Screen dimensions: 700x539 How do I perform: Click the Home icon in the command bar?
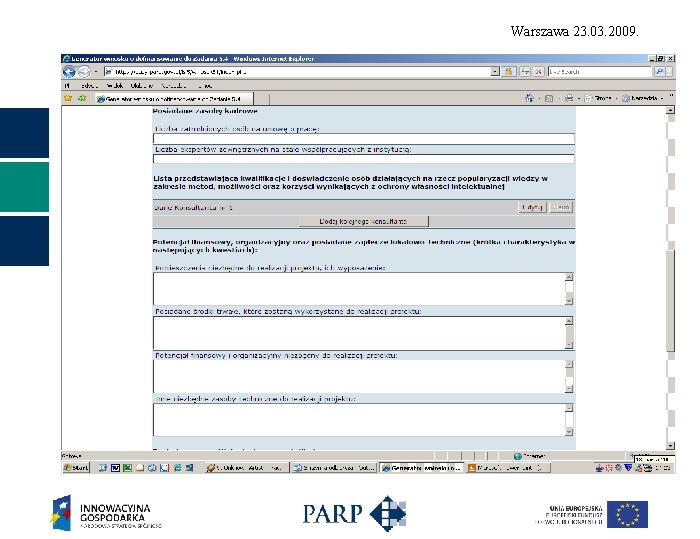(529, 98)
